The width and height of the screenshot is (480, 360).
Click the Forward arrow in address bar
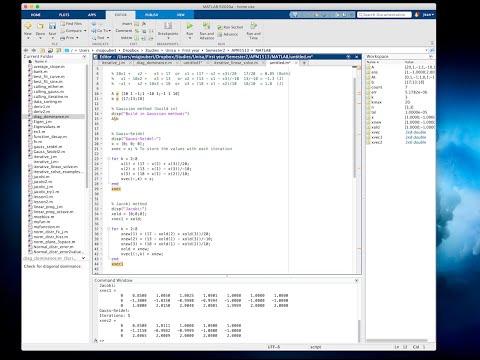point(34,50)
